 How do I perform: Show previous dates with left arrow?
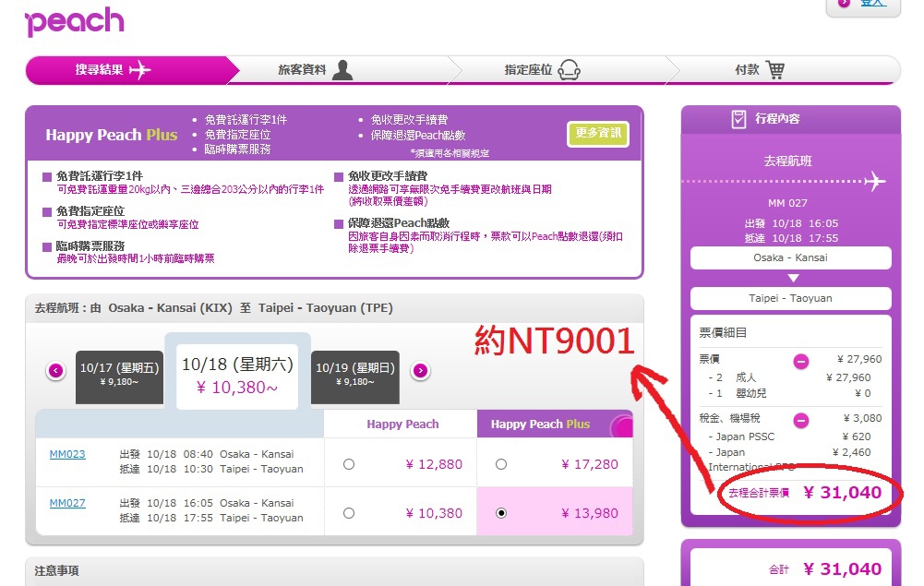pyautogui.click(x=56, y=370)
